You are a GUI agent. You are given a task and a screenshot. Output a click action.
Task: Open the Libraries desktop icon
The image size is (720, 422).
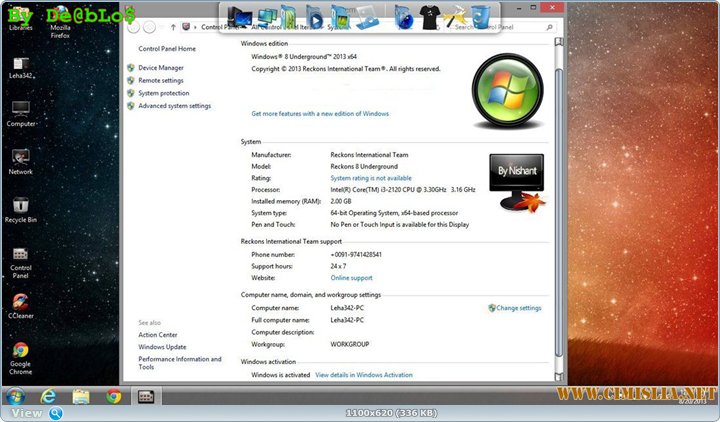(20, 14)
